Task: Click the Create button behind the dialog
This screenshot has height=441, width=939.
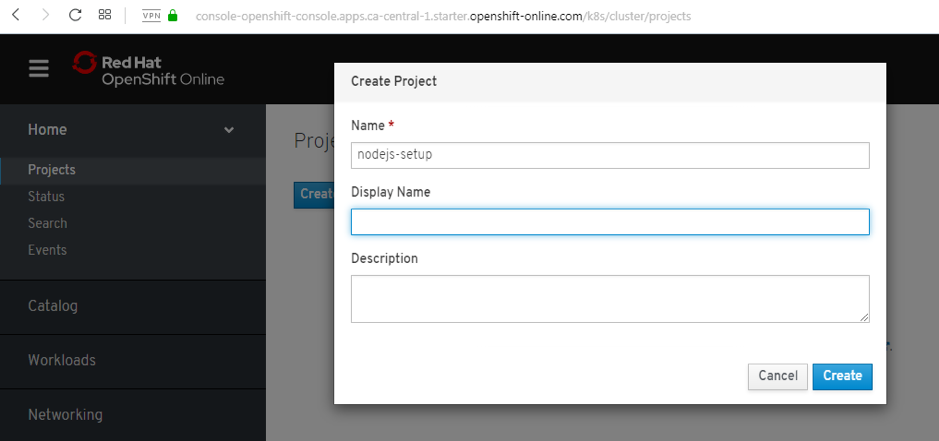Action: (314, 195)
